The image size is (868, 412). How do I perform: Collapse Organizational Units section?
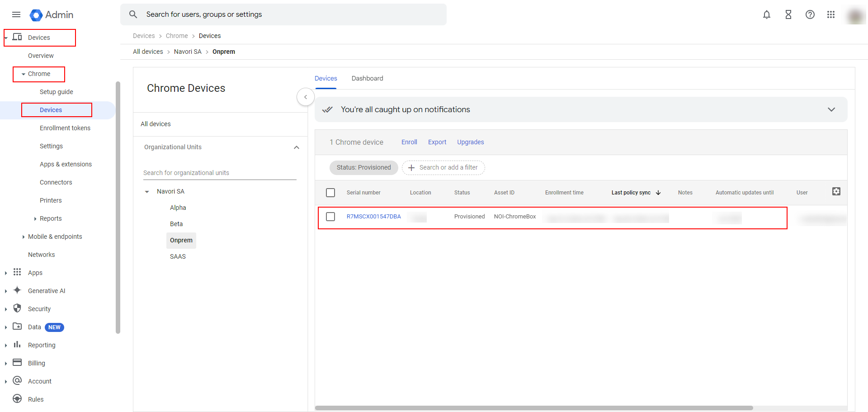click(x=297, y=147)
